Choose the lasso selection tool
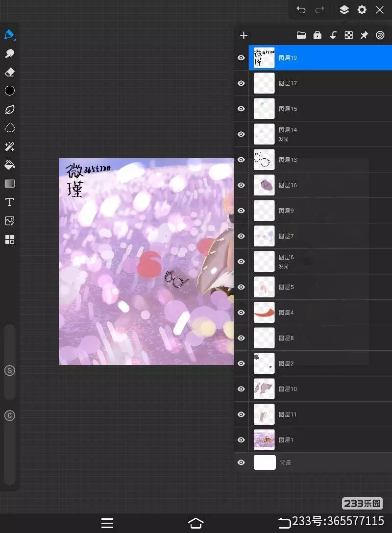Image resolution: width=392 pixels, height=533 pixels. coord(9,128)
